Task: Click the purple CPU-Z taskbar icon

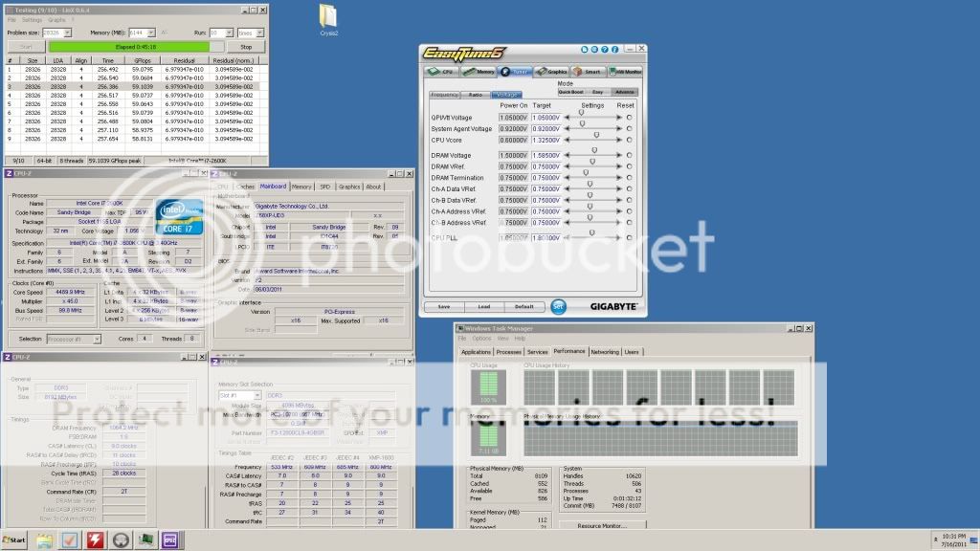Action: pos(172,540)
